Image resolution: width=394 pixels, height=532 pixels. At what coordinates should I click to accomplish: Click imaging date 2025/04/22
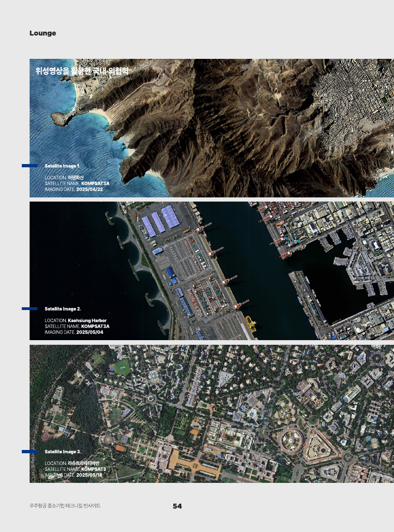pyautogui.click(x=89, y=190)
